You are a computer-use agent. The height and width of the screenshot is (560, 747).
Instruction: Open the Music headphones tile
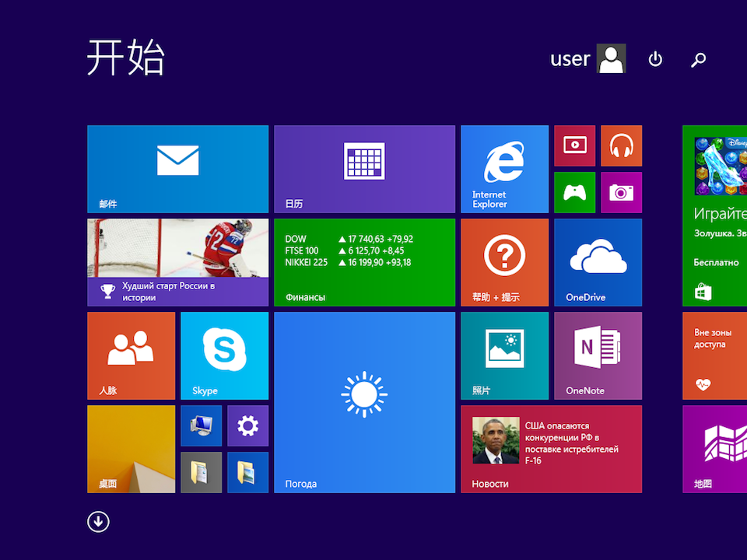pos(621,145)
